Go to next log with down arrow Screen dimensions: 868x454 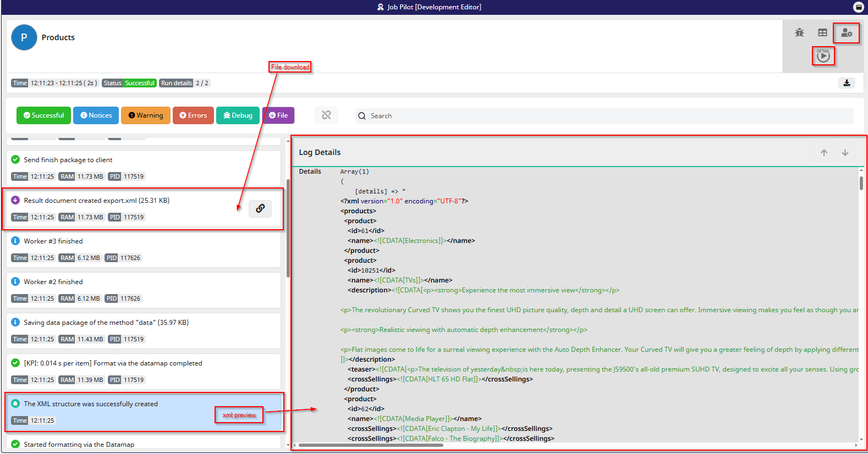tap(845, 153)
